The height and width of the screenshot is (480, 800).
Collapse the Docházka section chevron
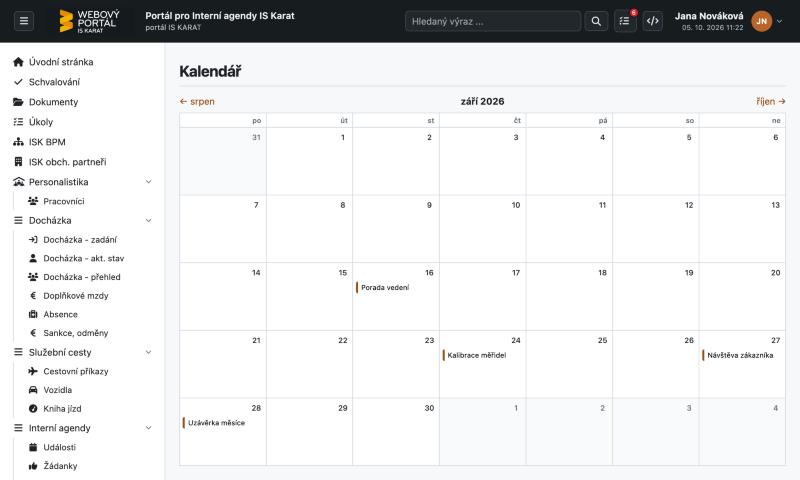coord(148,220)
